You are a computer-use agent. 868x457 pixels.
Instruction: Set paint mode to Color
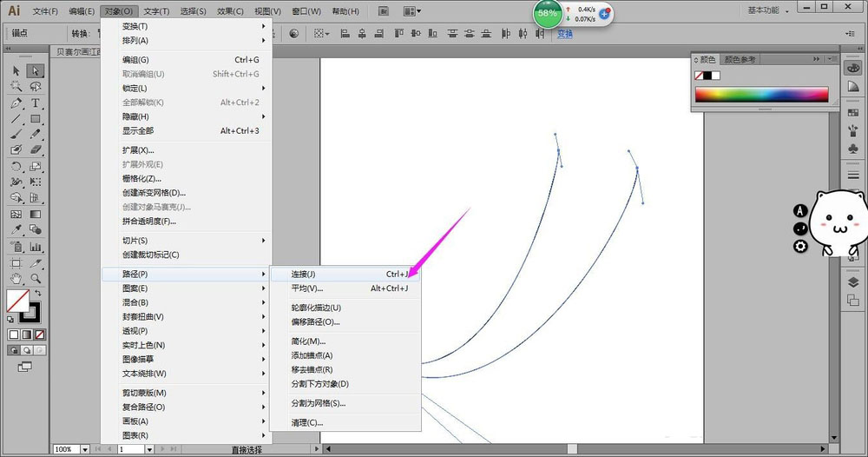tap(14, 334)
